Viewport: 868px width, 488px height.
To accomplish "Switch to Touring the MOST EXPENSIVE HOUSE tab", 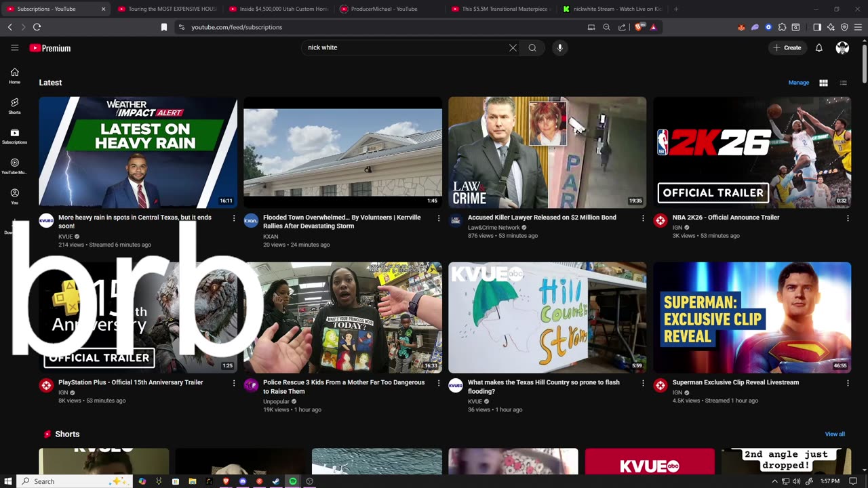I will pyautogui.click(x=167, y=9).
